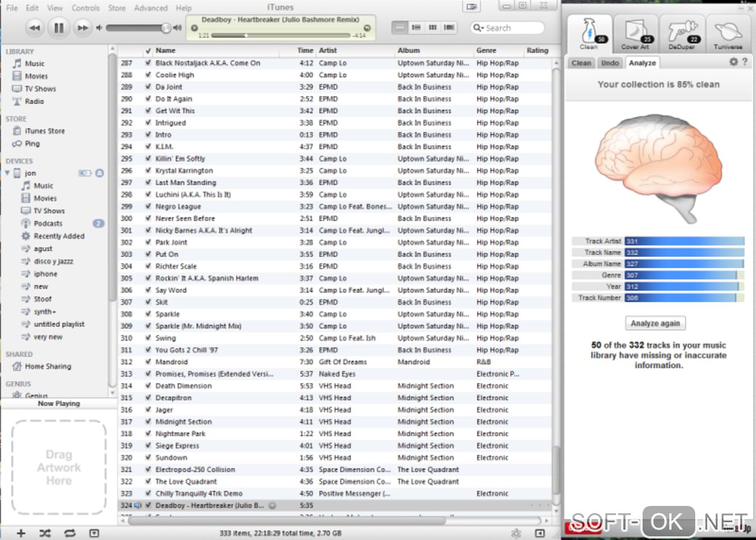
Task: Switch to Cover Flow view
Action: [x=449, y=27]
